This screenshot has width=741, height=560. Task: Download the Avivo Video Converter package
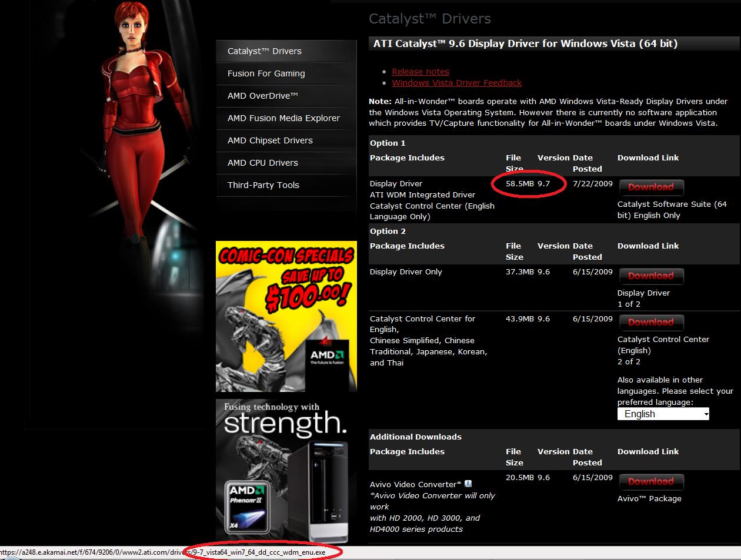[x=651, y=481]
